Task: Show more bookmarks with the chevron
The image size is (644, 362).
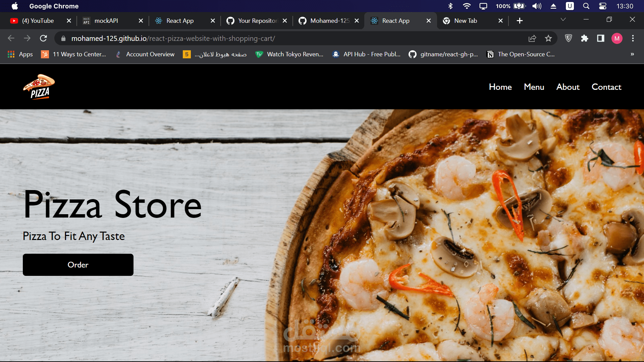Action: tap(632, 54)
